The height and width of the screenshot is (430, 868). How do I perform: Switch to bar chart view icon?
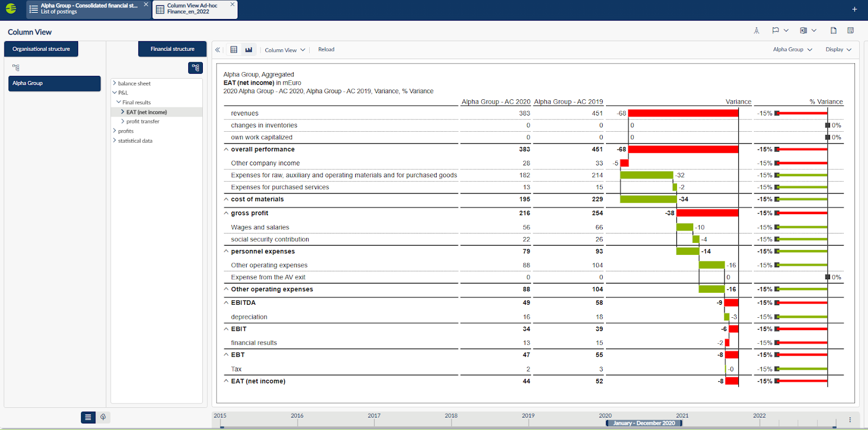[x=248, y=49]
